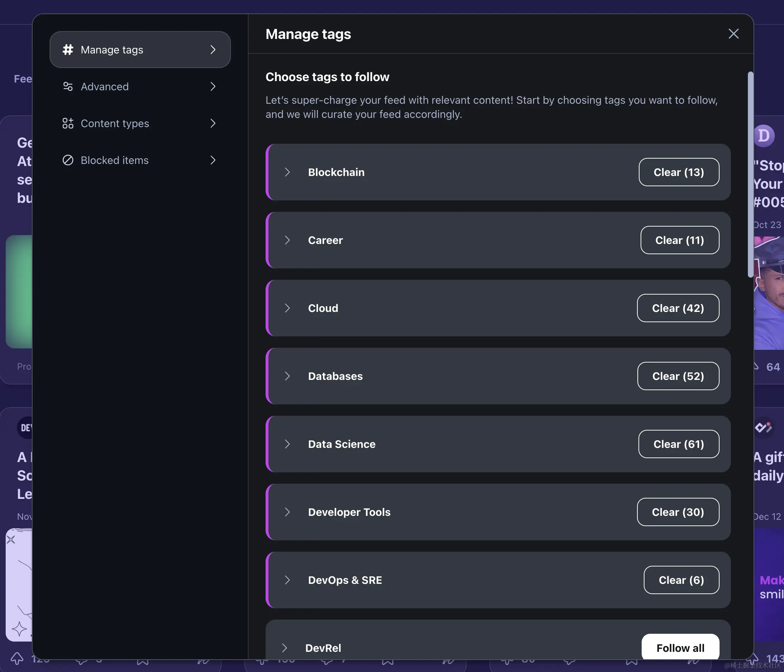This screenshot has width=784, height=672.
Task: Expand the Data Science category chevron
Action: coord(287,444)
